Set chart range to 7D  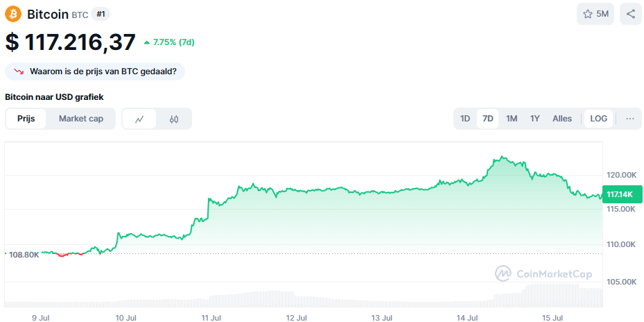click(487, 119)
